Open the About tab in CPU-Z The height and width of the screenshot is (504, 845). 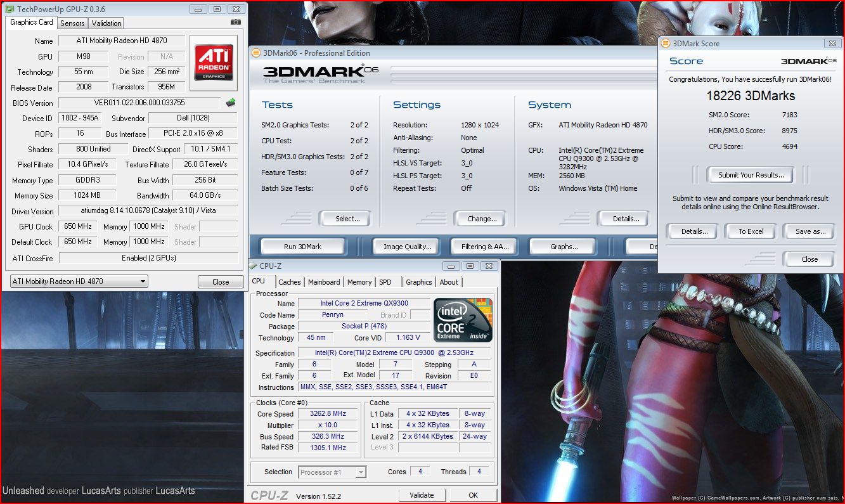pyautogui.click(x=449, y=282)
